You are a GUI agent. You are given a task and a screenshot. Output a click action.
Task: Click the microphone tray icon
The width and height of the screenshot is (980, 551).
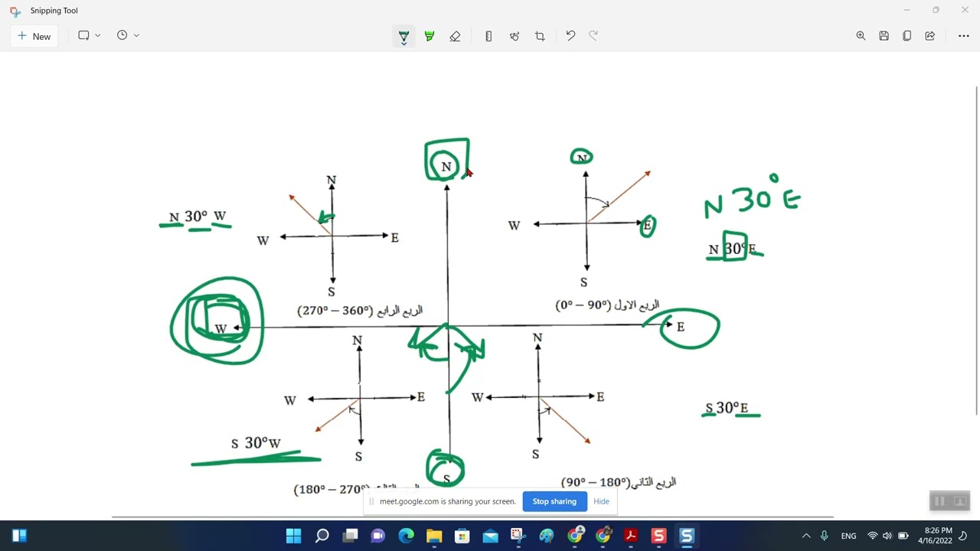[x=825, y=536]
